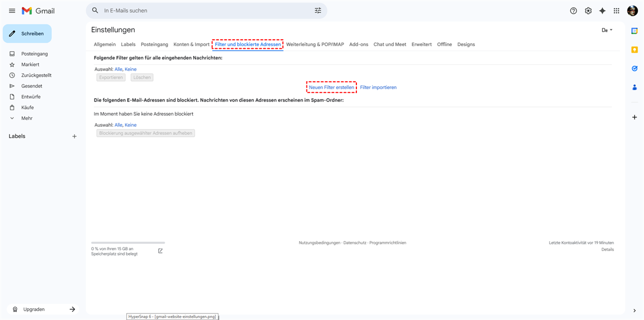Create new label with plus icon
Image resolution: width=644 pixels, height=320 pixels.
click(75, 136)
